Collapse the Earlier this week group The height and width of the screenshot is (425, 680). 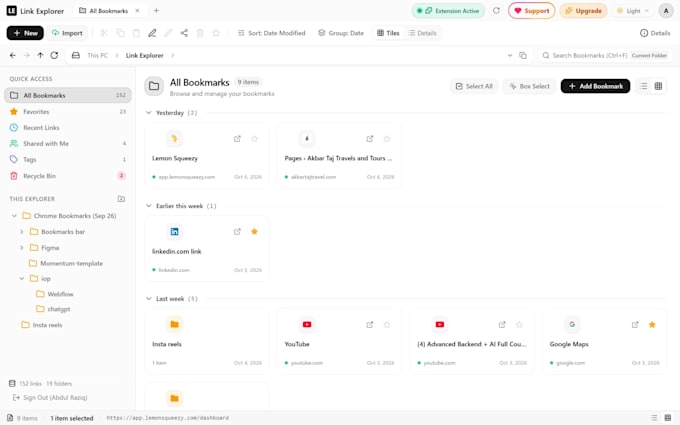[149, 206]
